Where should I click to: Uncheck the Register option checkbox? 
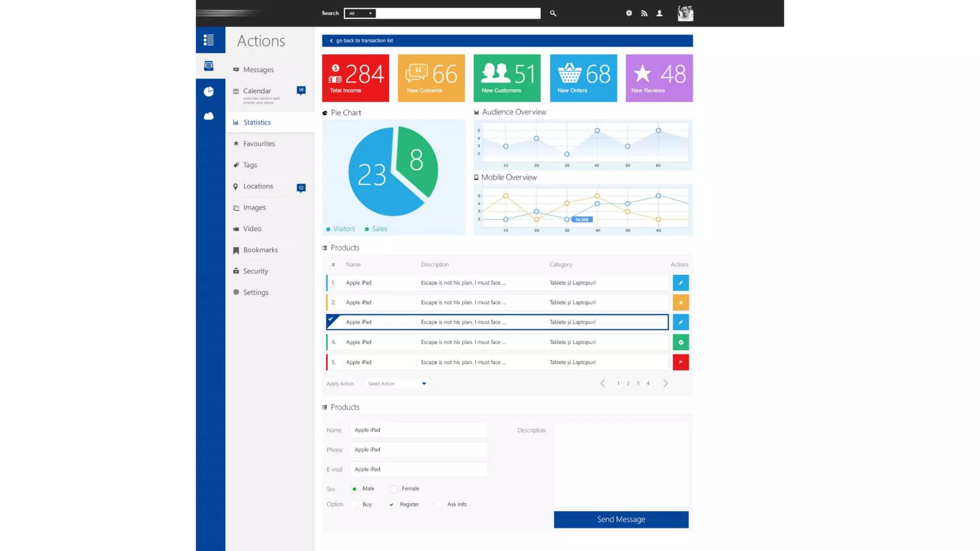pyautogui.click(x=391, y=505)
